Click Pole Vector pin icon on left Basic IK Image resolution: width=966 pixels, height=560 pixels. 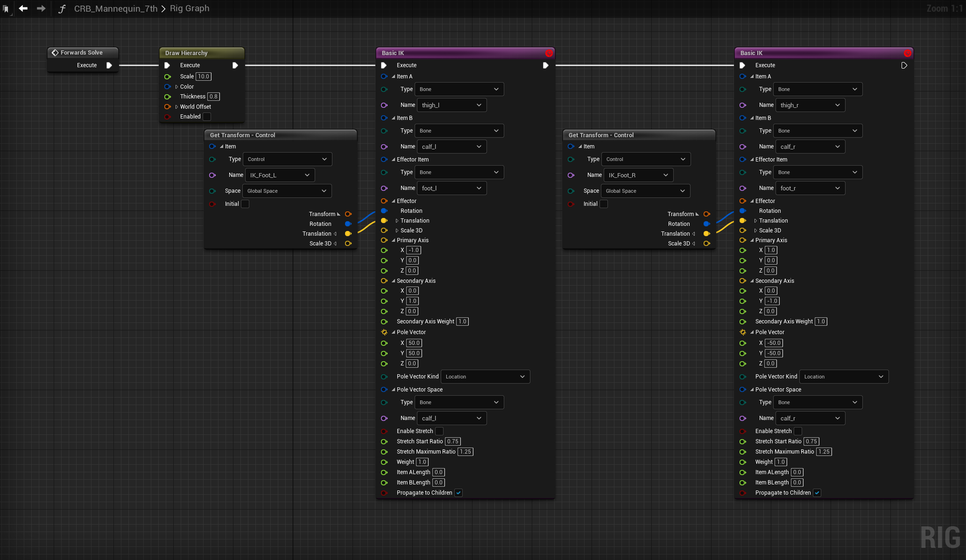(384, 332)
